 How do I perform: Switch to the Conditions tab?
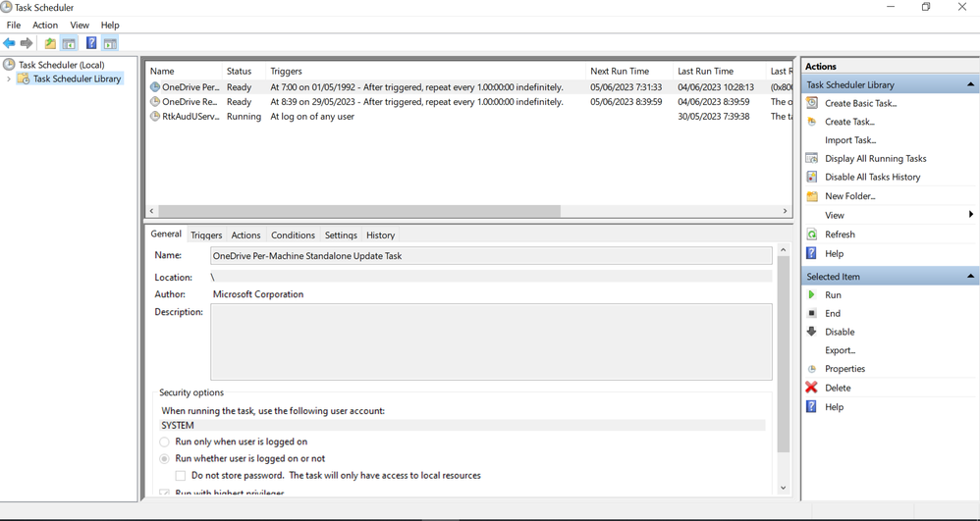click(293, 234)
